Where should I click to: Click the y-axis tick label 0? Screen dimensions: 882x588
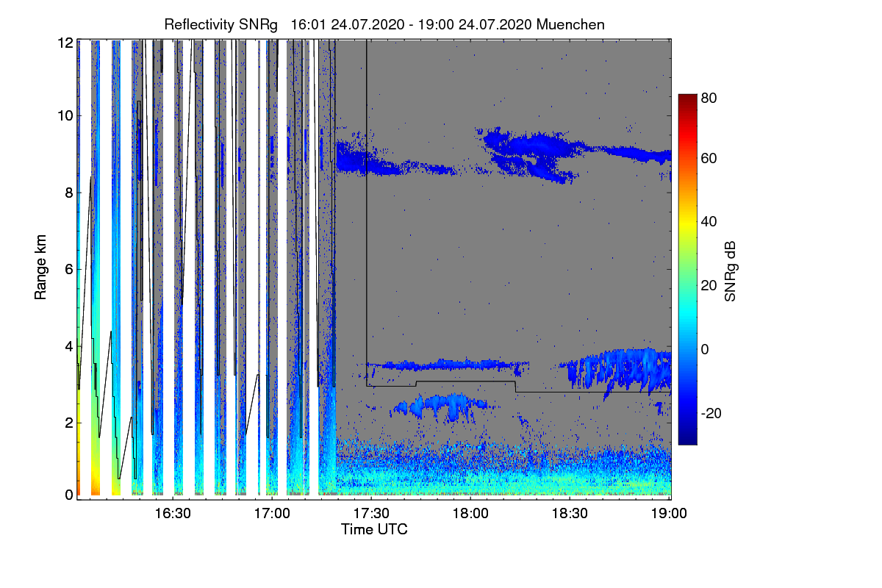(69, 495)
